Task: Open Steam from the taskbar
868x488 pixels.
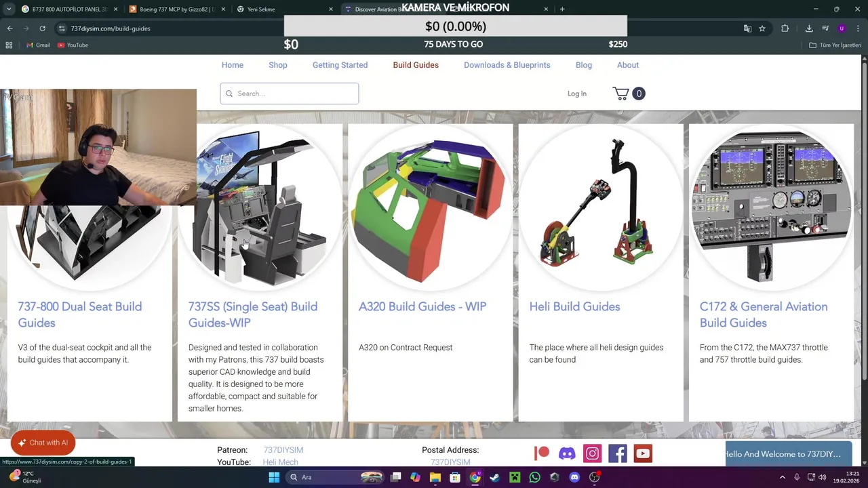Action: pos(495,477)
